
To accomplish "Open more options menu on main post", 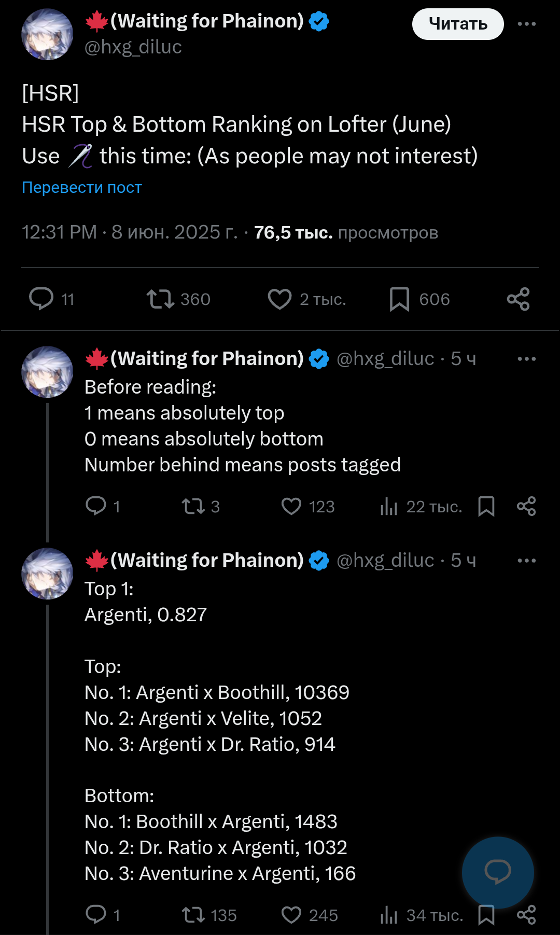I will coord(526,24).
